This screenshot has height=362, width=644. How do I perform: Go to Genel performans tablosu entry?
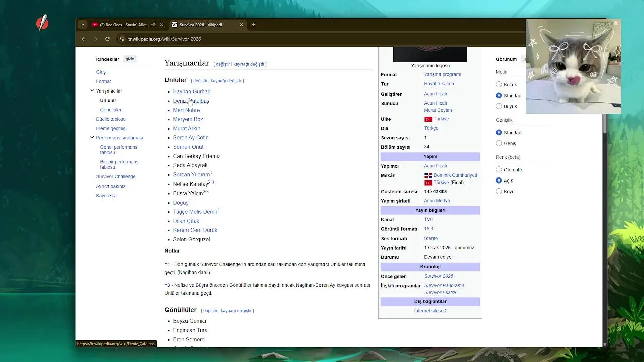click(x=119, y=150)
